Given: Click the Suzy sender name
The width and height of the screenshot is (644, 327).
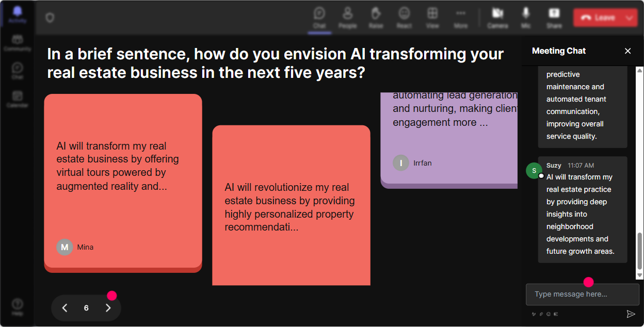Looking at the screenshot, I should coord(554,166).
